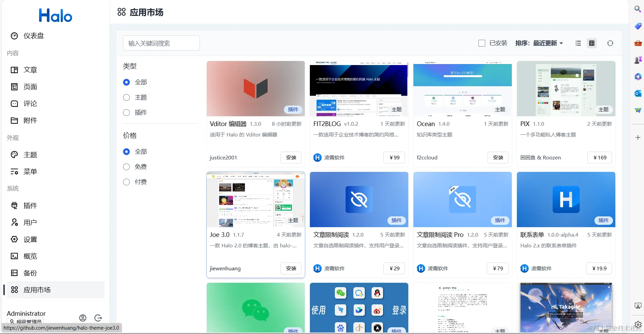Image resolution: width=644 pixels, height=334 pixels.
Task: Open the user profile icon beside Administrator
Action: coord(83,318)
